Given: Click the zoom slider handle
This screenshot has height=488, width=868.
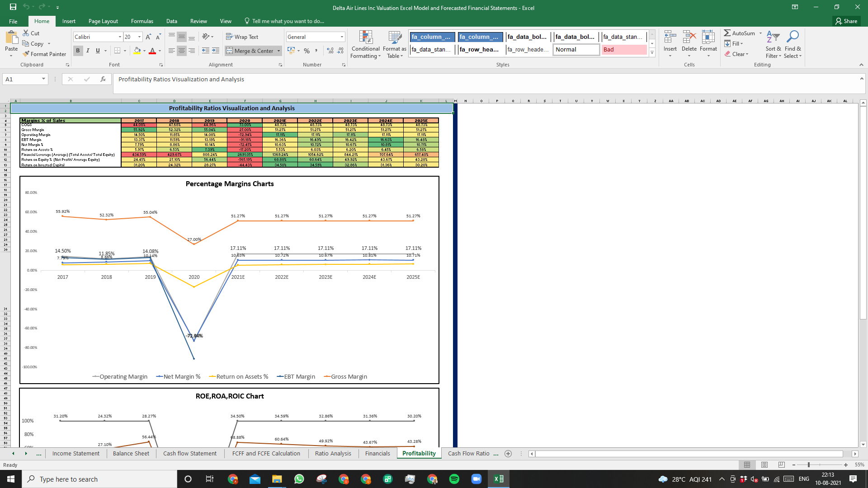Looking at the screenshot, I should point(808,465).
